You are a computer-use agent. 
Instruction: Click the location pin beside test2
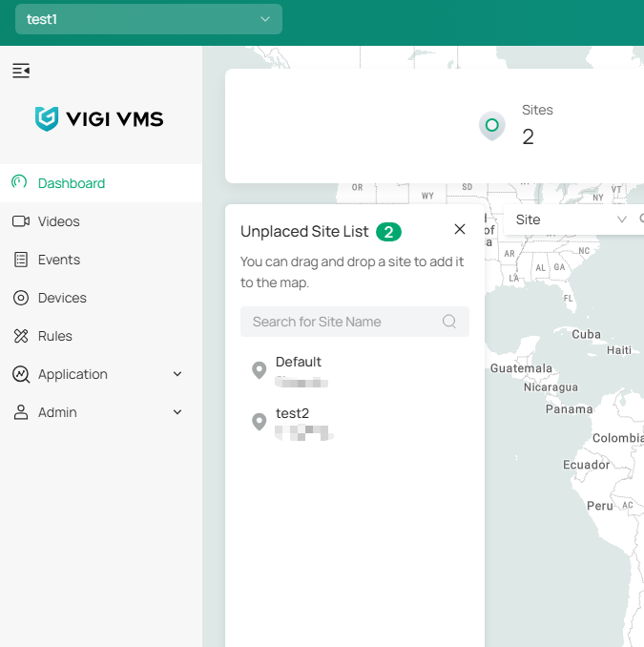click(x=260, y=421)
